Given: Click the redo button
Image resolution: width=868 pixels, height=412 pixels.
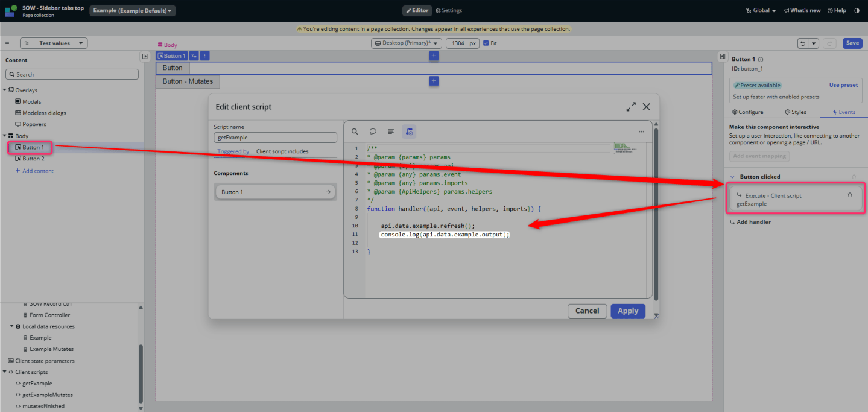Looking at the screenshot, I should [829, 43].
